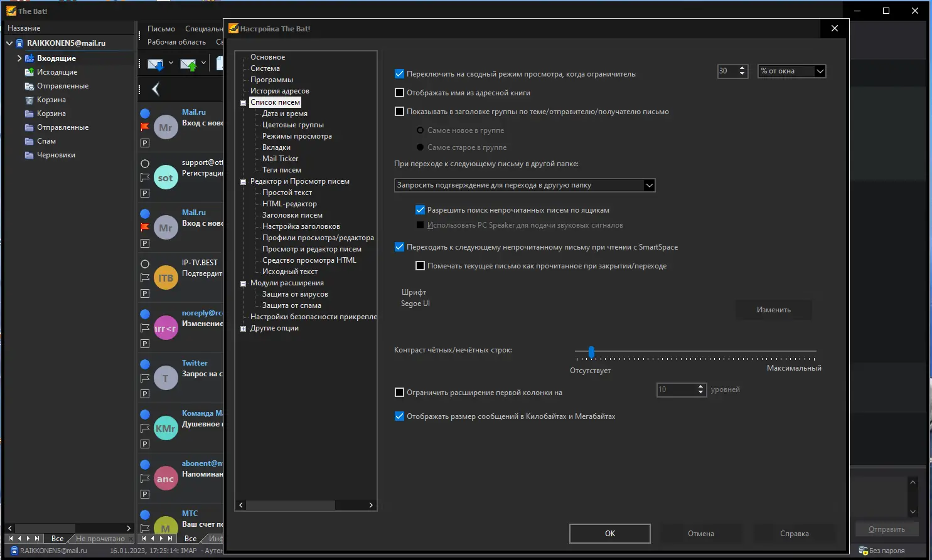Click the Отправить button in main window

pos(887,529)
